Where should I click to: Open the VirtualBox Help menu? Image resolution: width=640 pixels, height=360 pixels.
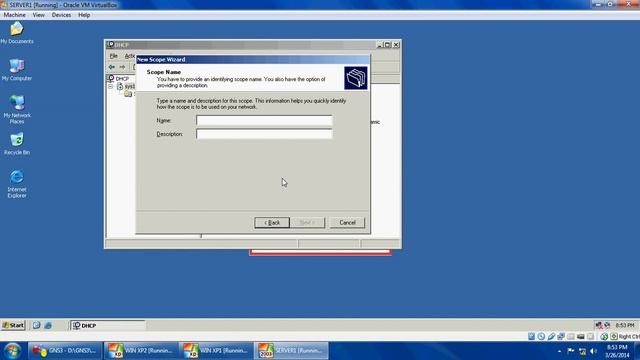point(84,15)
